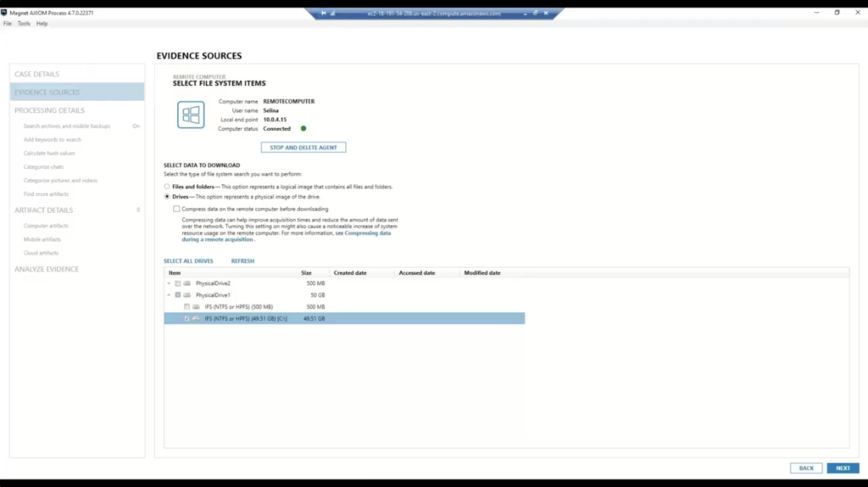Open the File menu
Image resolution: width=868 pixels, height=487 pixels.
coord(7,24)
